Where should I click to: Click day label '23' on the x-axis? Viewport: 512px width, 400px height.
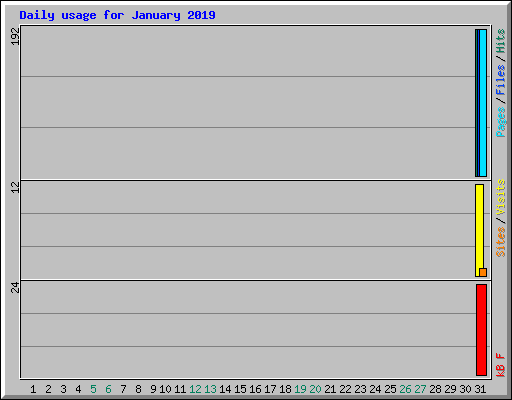[x=360, y=389]
